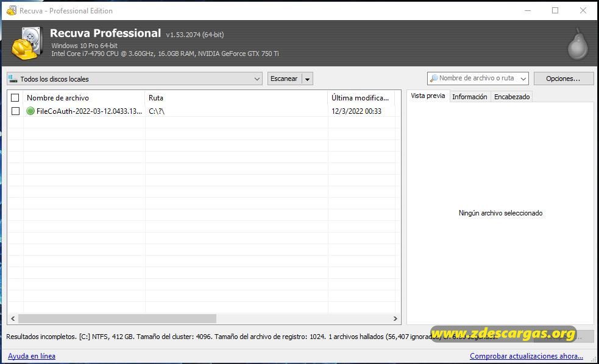Click the Piriform pear logo icon

click(578, 44)
